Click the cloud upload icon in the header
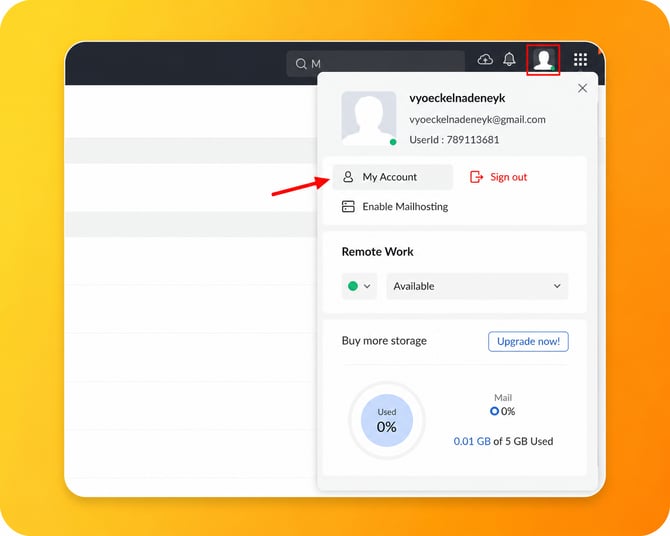Viewport: 670px width, 536px height. pos(485,59)
